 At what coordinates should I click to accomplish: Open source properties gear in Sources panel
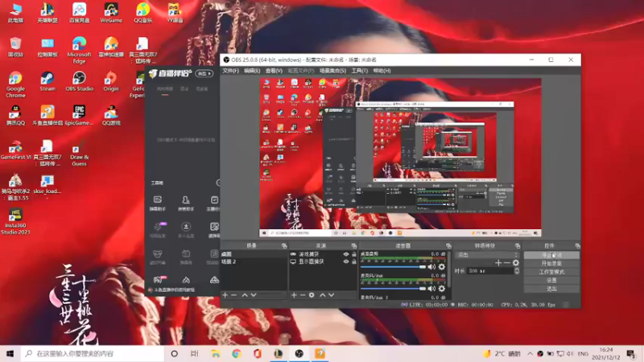click(312, 295)
